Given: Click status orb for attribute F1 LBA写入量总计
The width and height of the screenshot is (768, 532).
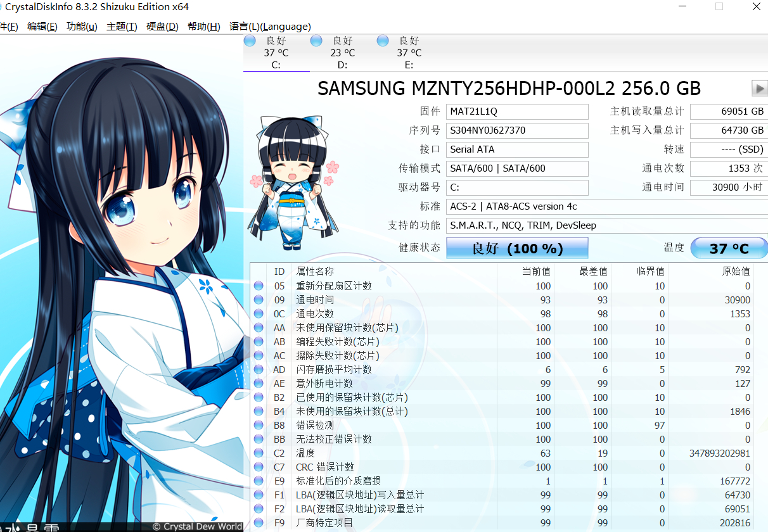Looking at the screenshot, I should coord(259,495).
